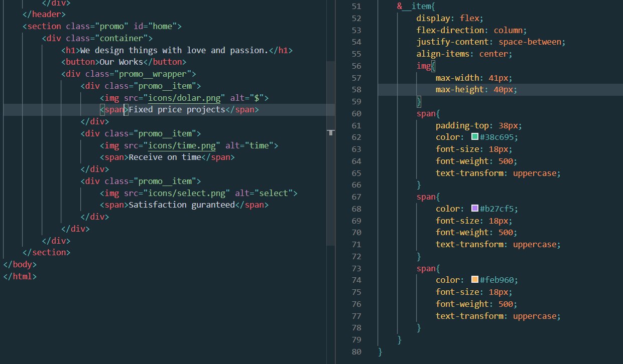Place cursor in 'We design things with love and passion.'

tap(174, 50)
